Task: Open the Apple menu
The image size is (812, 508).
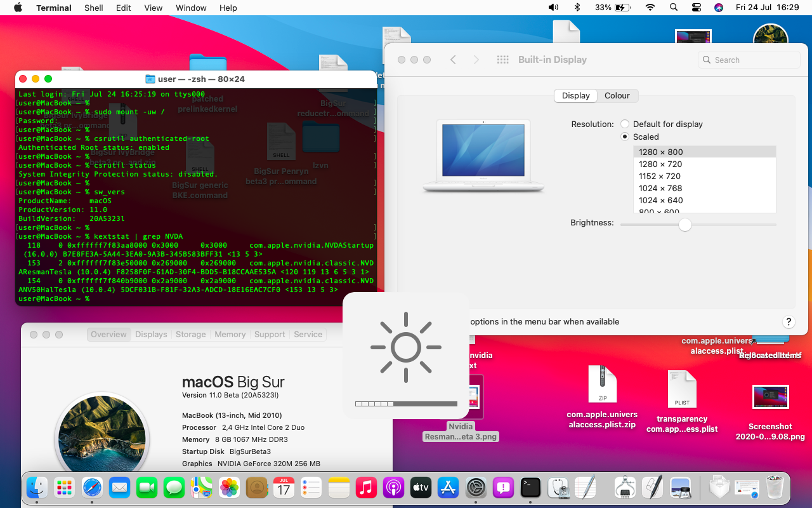Action: [17, 8]
